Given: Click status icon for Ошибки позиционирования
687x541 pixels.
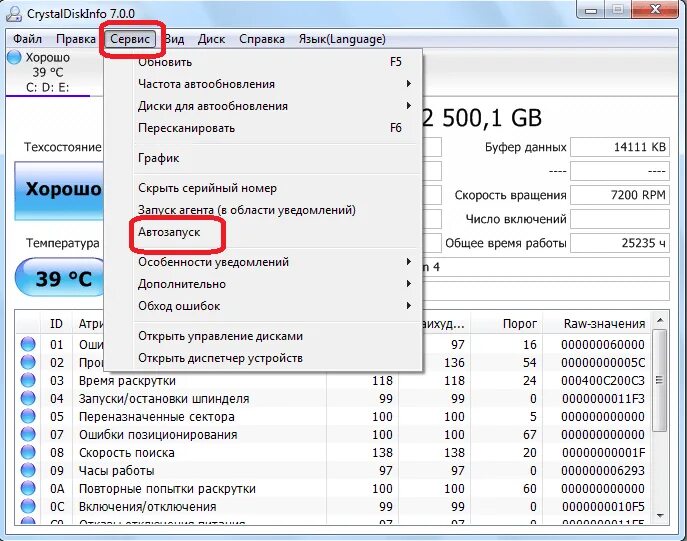Looking at the screenshot, I should 28,434.
